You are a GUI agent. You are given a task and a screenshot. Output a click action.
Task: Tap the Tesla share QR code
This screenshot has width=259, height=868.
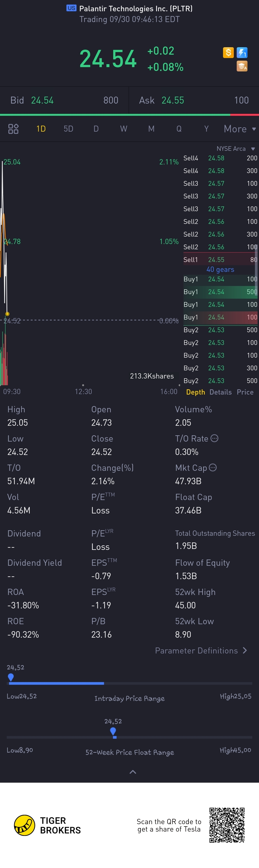coord(227,825)
